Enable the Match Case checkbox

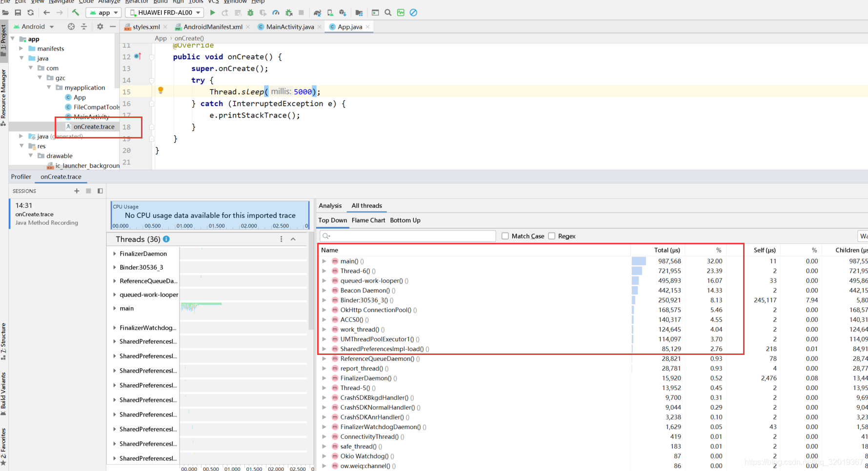(505, 236)
